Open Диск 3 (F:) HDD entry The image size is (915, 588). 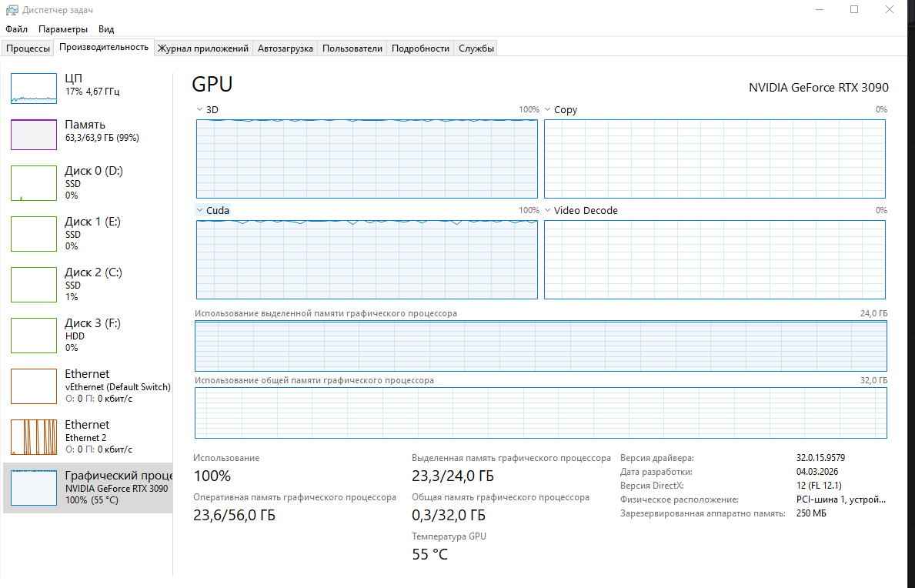coord(88,335)
